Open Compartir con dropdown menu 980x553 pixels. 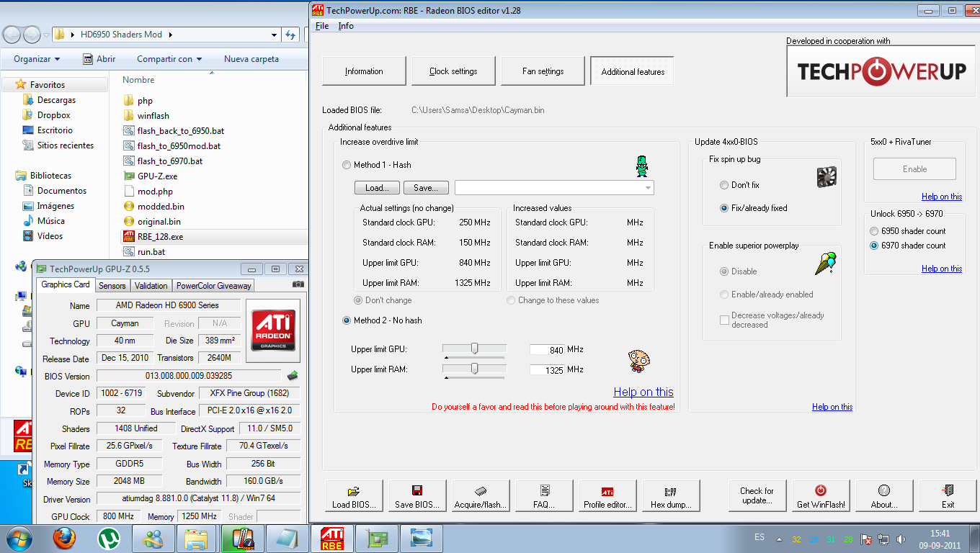(x=169, y=59)
